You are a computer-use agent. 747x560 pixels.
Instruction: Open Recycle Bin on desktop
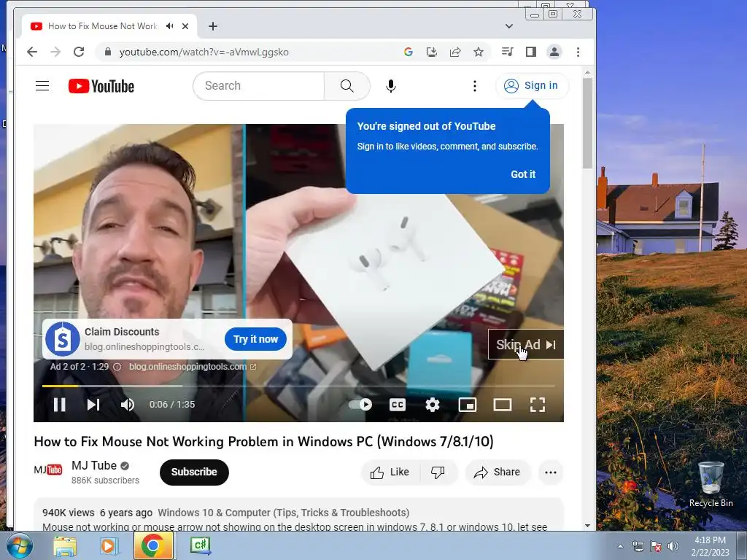[711, 484]
